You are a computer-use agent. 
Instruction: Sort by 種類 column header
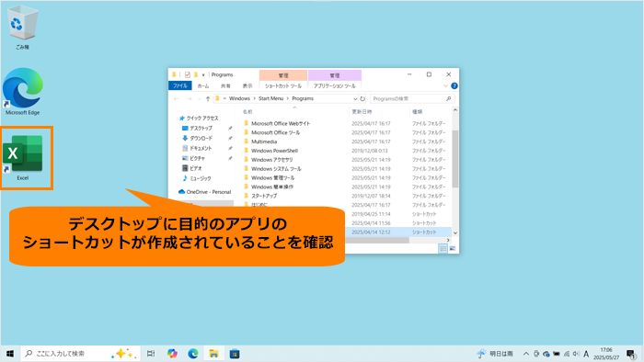coord(418,111)
